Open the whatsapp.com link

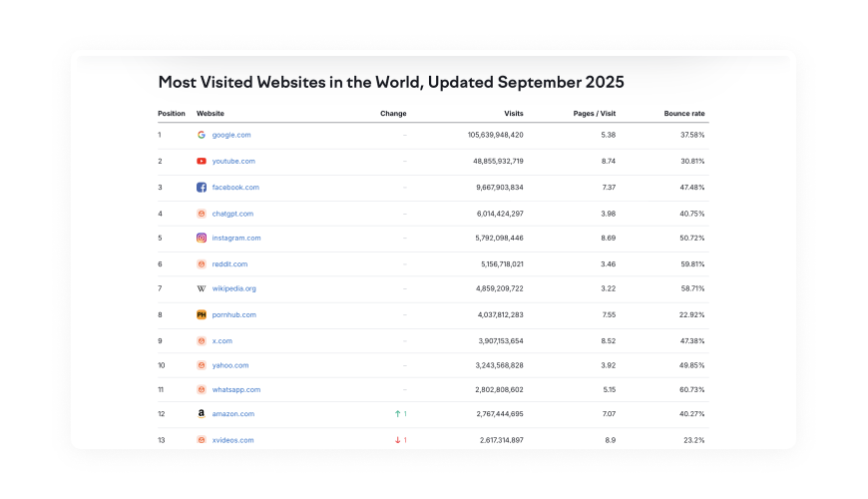pos(236,390)
